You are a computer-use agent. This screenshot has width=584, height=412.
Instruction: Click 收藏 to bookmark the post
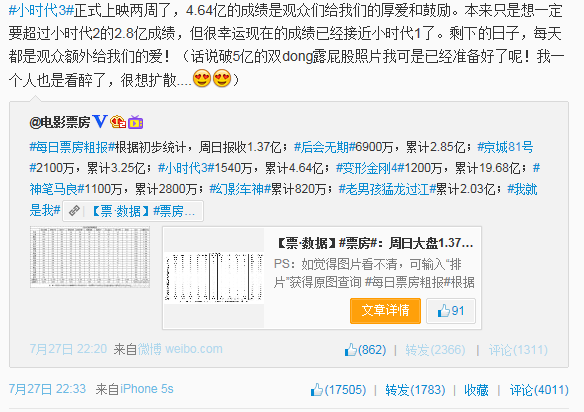click(476, 390)
